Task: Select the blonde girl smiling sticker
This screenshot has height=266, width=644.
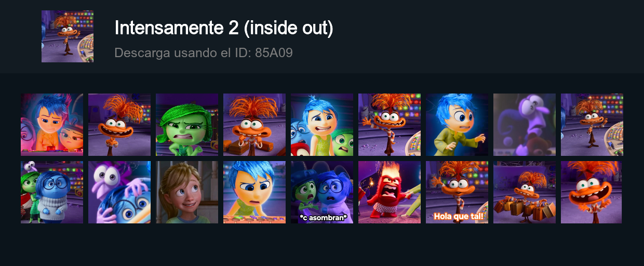Action: coord(187,192)
